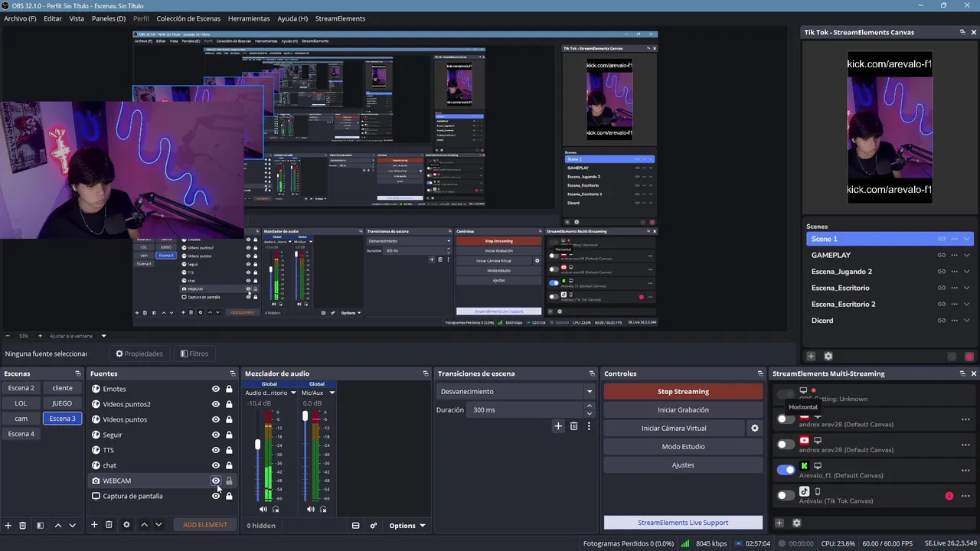Lock the WEBCAM source
This screenshot has width=980, height=551.
(x=229, y=481)
